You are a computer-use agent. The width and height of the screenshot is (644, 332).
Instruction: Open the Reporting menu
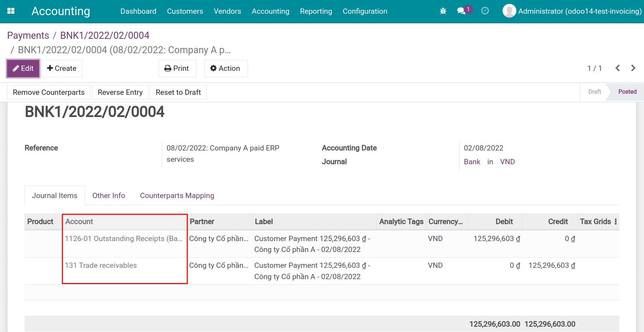pos(316,11)
